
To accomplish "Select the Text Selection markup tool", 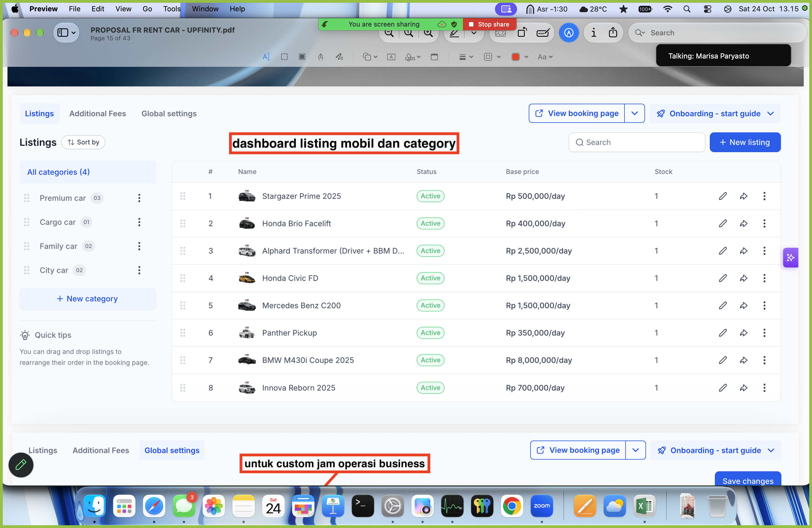I will pos(266,57).
